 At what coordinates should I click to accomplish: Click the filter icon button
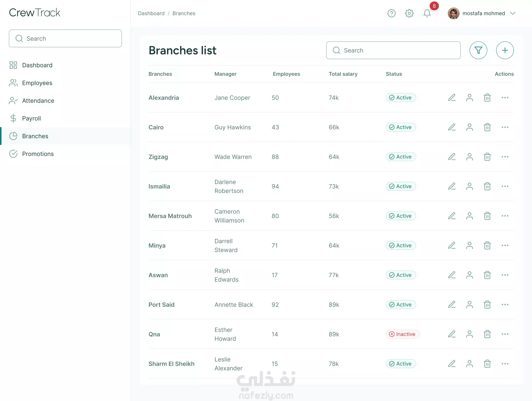(478, 50)
